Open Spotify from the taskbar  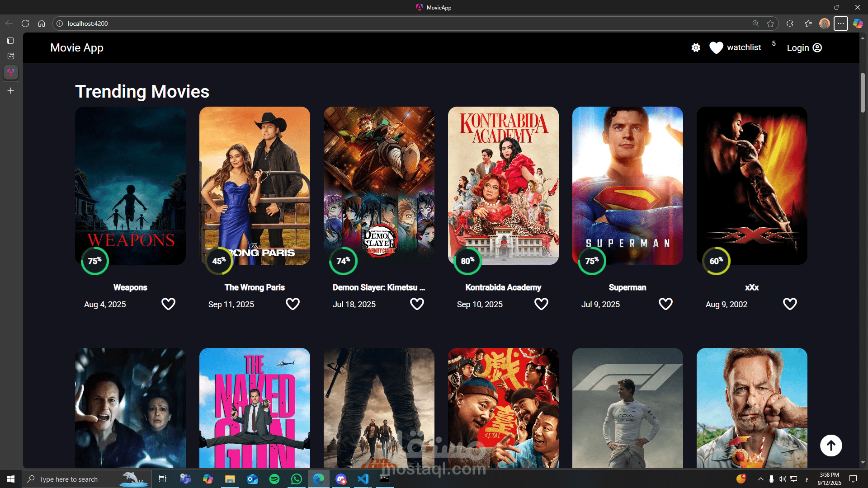coord(274,479)
